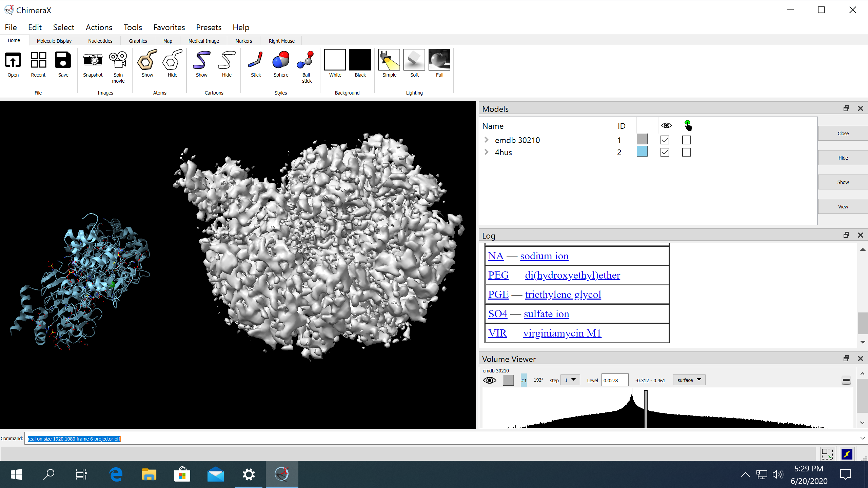Image resolution: width=868 pixels, height=488 pixels.
Task: Set lighting to Soft
Action: [x=414, y=60]
